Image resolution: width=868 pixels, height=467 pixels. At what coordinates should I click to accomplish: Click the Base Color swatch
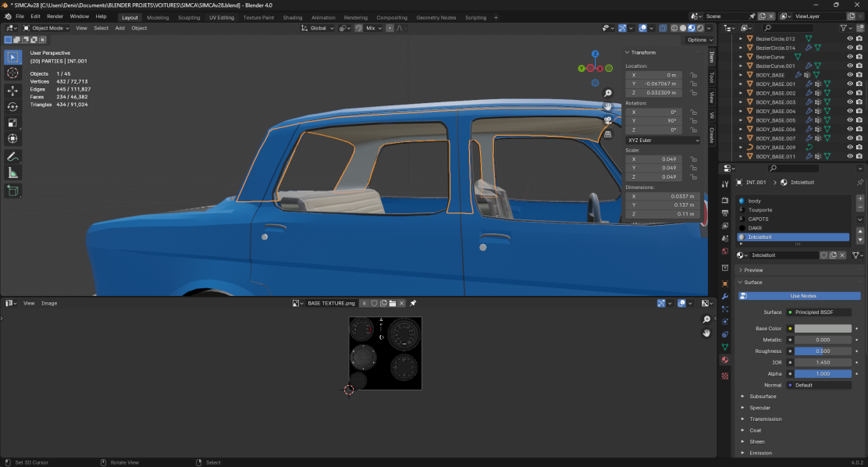point(823,329)
